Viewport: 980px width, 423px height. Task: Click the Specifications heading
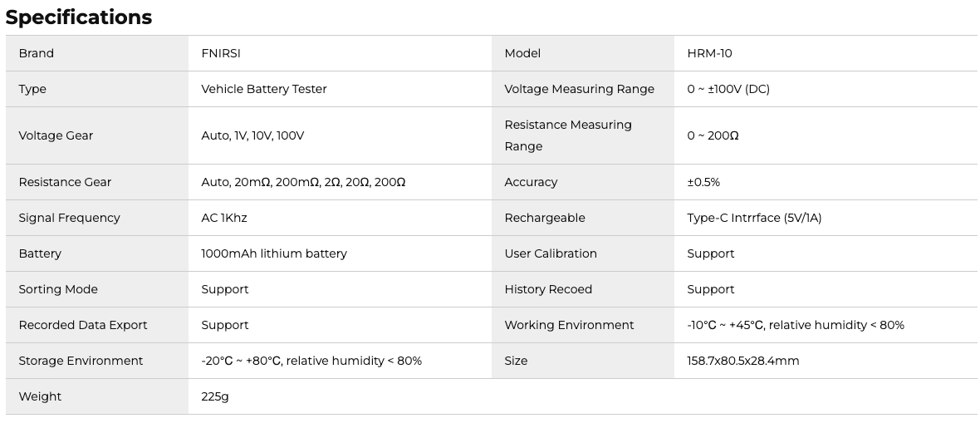click(x=79, y=17)
